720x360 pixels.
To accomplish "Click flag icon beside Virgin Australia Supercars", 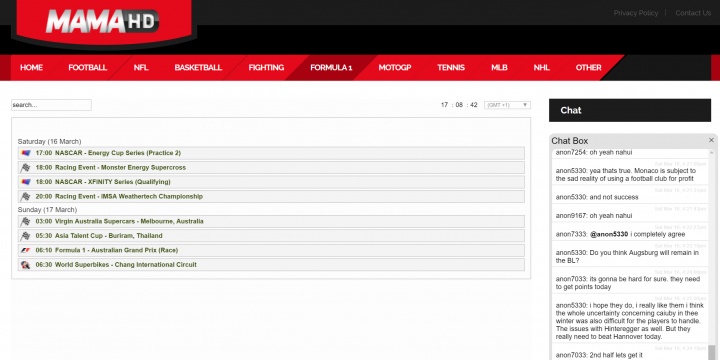I will click(x=26, y=221).
